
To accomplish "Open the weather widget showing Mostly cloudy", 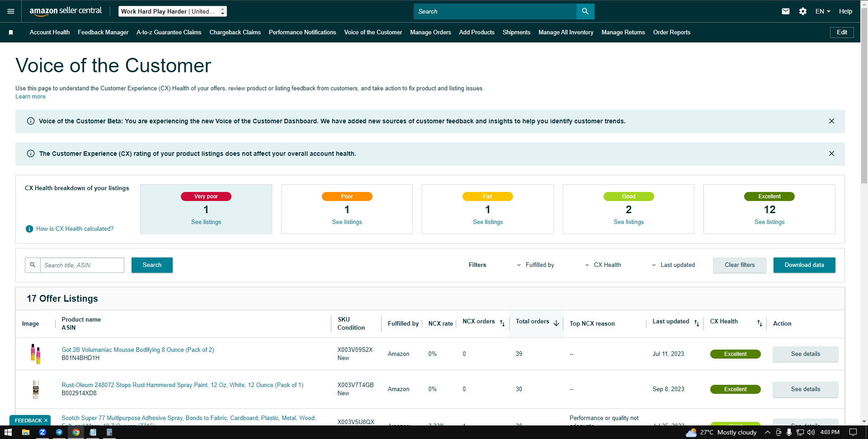I will pos(721,432).
